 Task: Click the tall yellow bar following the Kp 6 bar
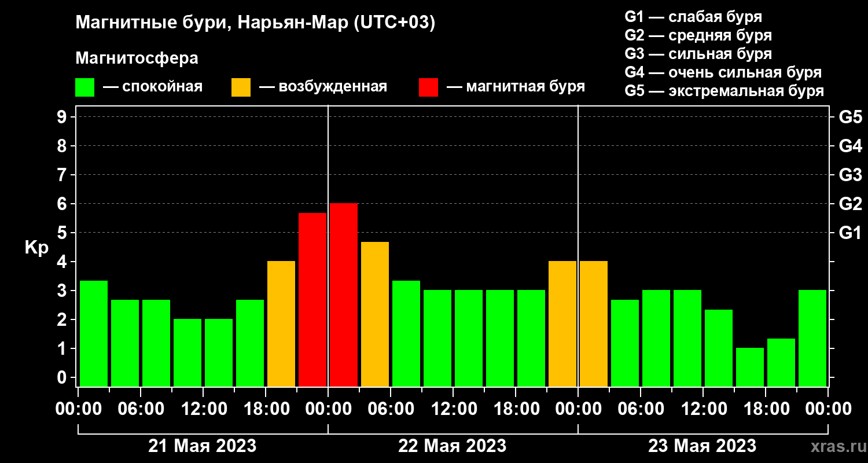coord(375,314)
